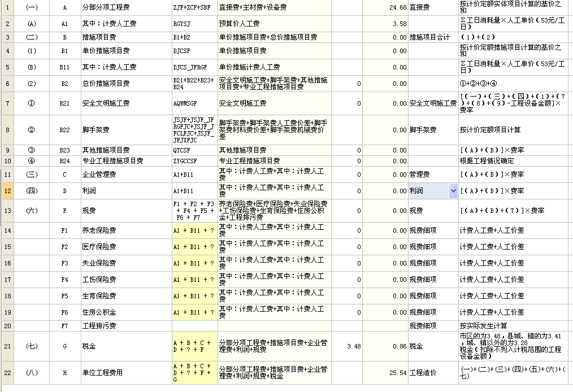This screenshot has height=392, width=573.
Task: Open the 利润 category dropdown in row 12
Action: tap(453, 191)
